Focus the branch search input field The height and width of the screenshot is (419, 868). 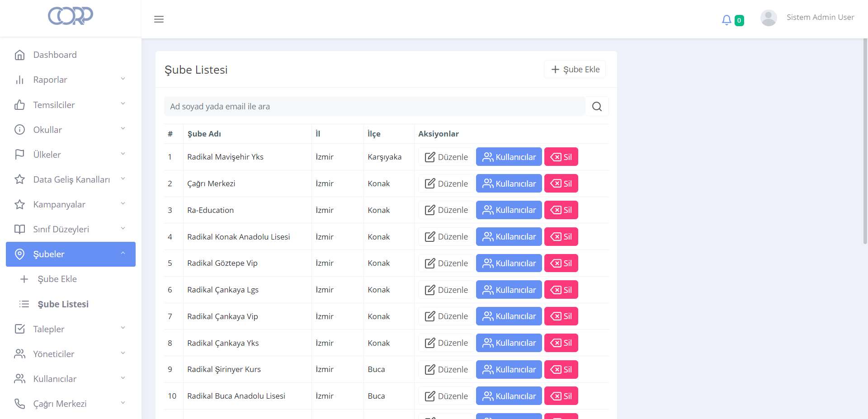pyautogui.click(x=374, y=106)
